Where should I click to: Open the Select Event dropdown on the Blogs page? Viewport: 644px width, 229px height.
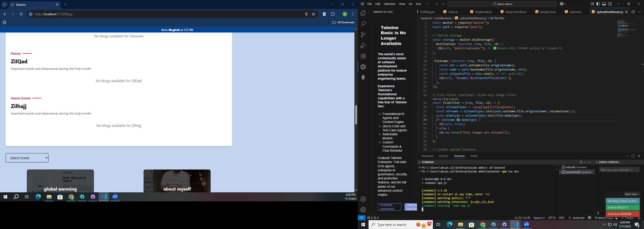(27, 158)
